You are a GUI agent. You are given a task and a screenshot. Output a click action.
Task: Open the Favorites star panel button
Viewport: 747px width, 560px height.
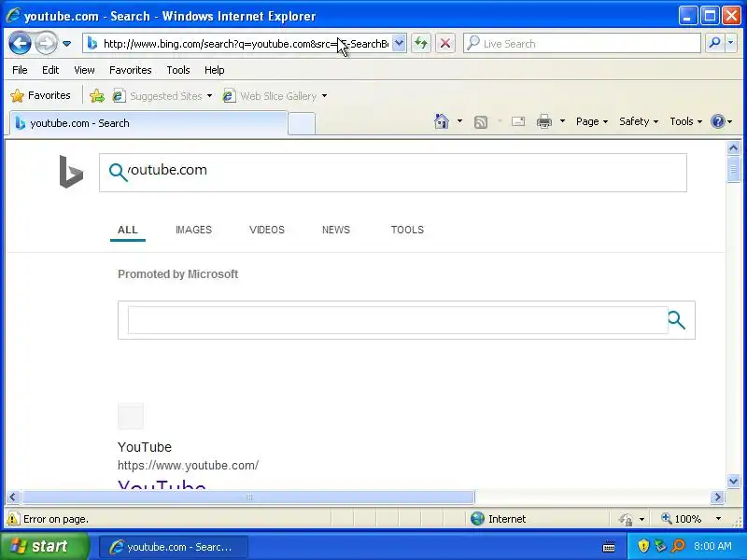tap(40, 96)
